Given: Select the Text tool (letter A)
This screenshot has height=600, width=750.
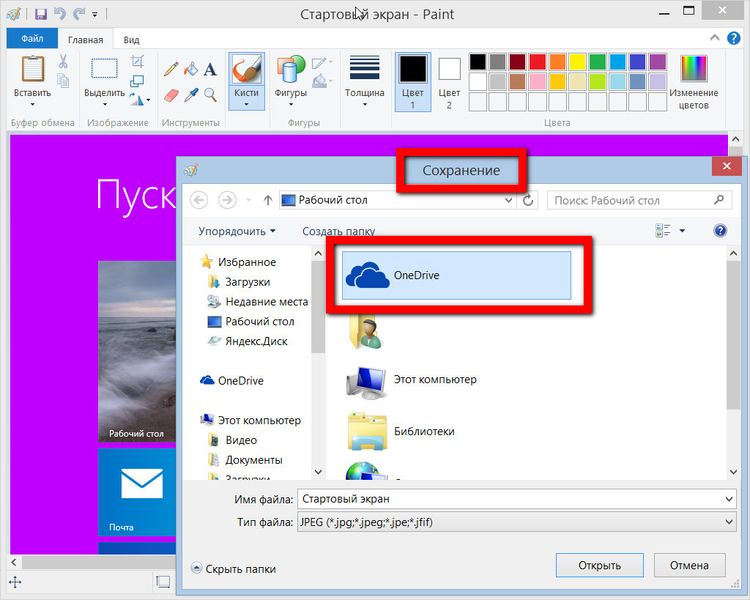Looking at the screenshot, I should pyautogui.click(x=210, y=69).
